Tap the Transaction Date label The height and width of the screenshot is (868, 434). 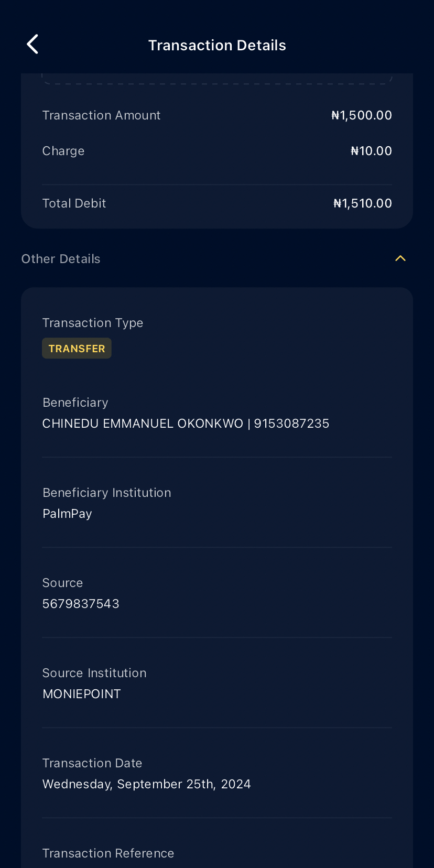coord(92,763)
